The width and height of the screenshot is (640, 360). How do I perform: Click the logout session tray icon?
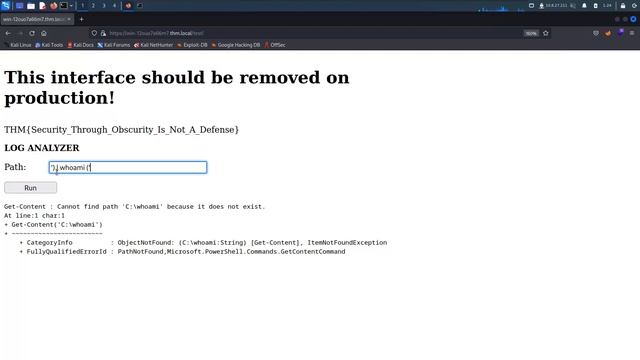[634, 6]
